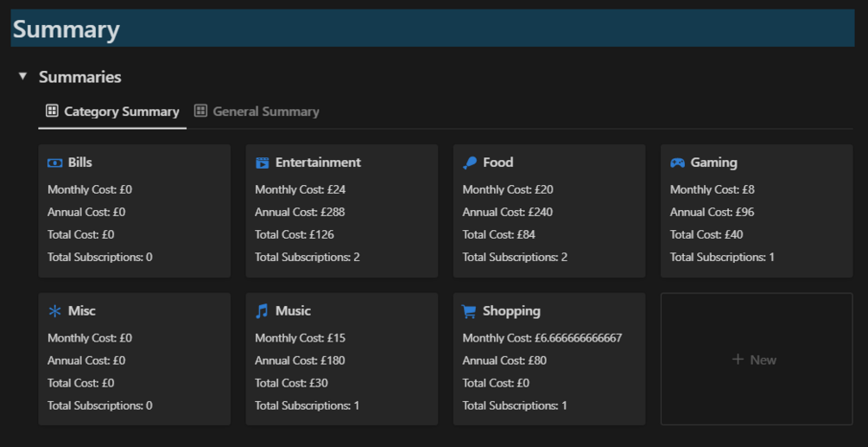Open the Gaming card title
The width and height of the screenshot is (868, 447).
click(x=713, y=163)
